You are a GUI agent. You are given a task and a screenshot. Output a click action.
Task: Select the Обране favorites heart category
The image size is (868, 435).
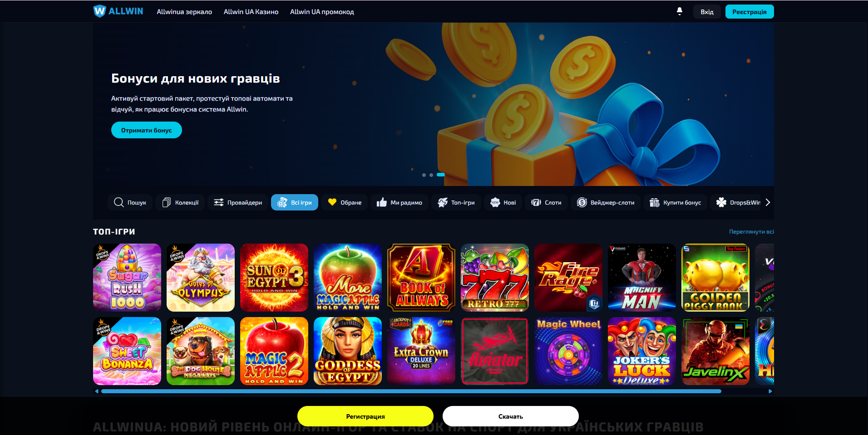click(345, 202)
